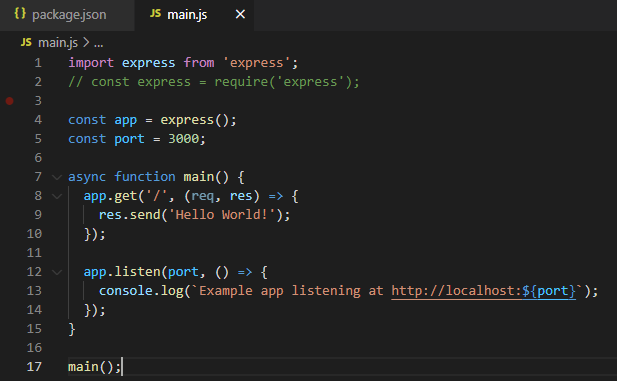Fold the app.listen callback on line 12
Screen dimensions: 617x381
click(57, 272)
